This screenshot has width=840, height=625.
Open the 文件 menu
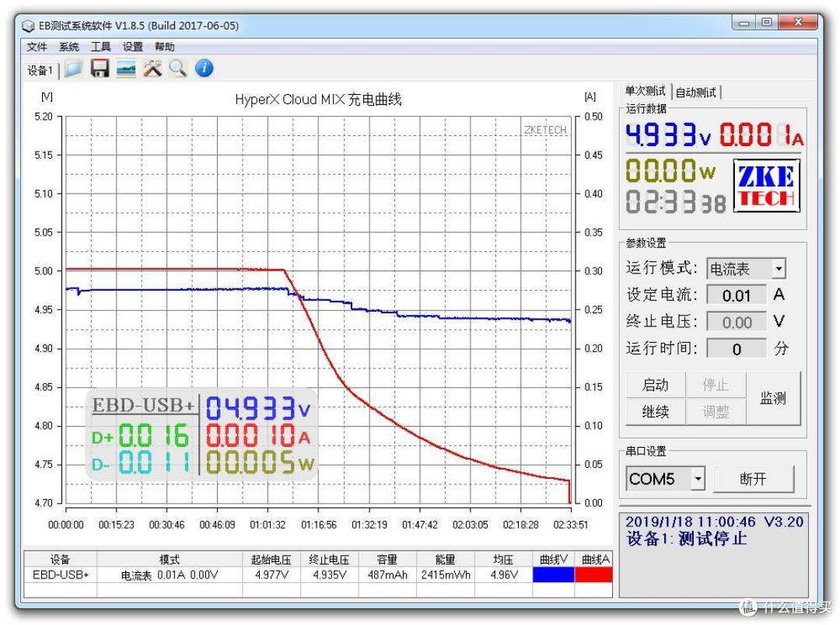point(37,47)
